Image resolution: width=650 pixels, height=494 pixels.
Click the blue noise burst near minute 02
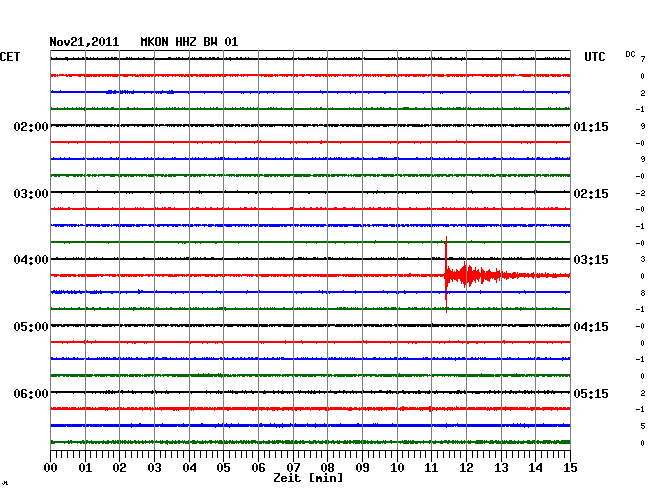[120, 92]
